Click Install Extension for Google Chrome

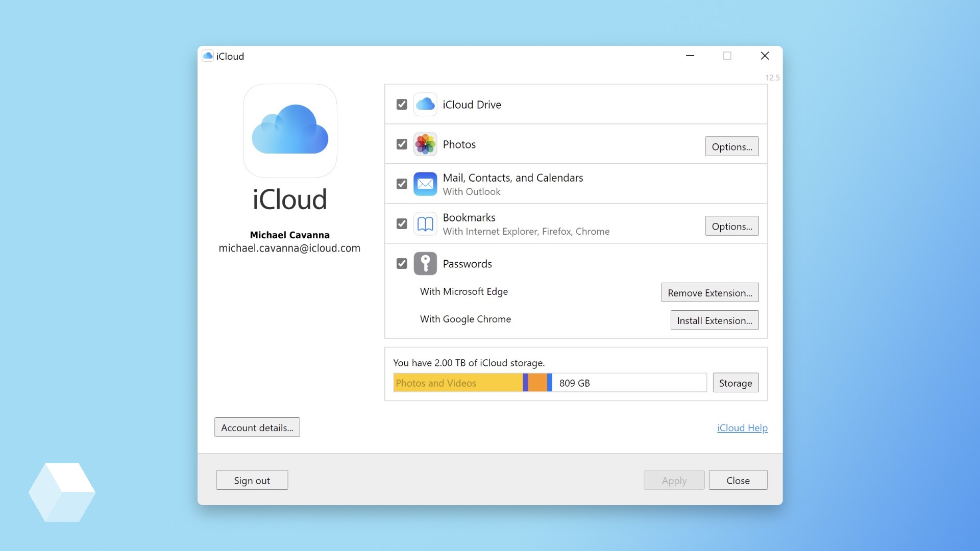tap(715, 320)
